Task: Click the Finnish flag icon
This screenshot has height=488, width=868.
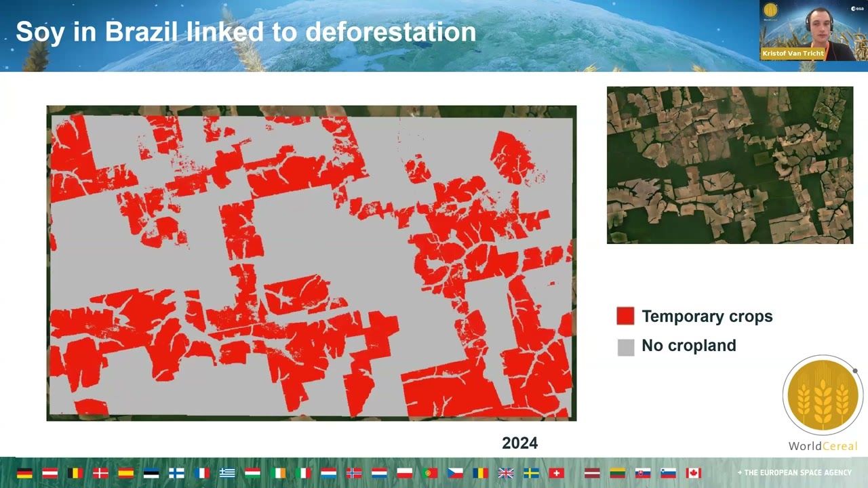Action: point(176,473)
